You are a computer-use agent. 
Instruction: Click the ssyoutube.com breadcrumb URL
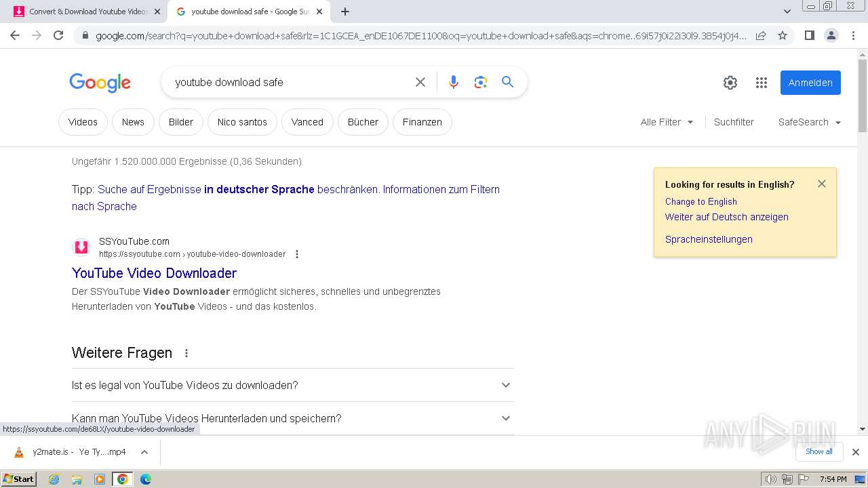pyautogui.click(x=192, y=254)
